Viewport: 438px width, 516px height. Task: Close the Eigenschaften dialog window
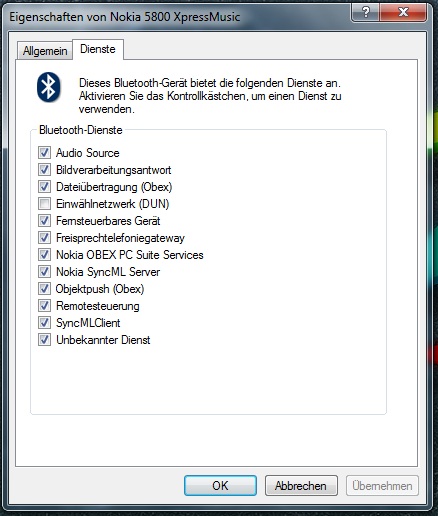(x=403, y=12)
